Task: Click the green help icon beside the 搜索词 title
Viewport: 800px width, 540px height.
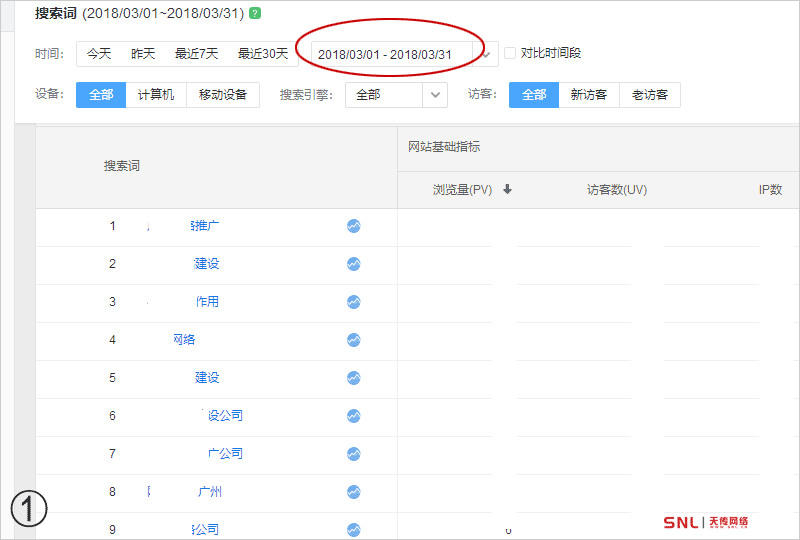Action: click(x=256, y=13)
